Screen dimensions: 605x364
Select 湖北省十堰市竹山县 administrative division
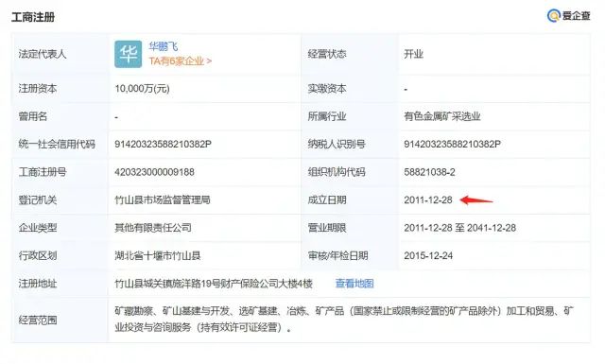point(158,255)
